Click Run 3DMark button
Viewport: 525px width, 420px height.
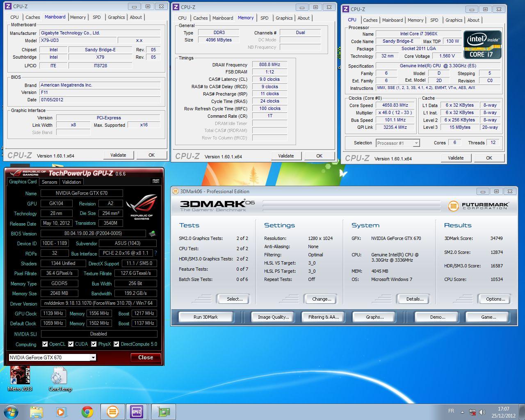tap(205, 317)
